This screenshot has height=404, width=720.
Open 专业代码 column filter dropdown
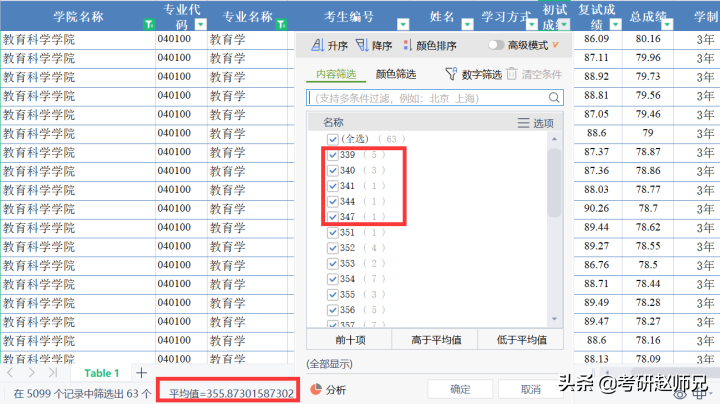201,24
